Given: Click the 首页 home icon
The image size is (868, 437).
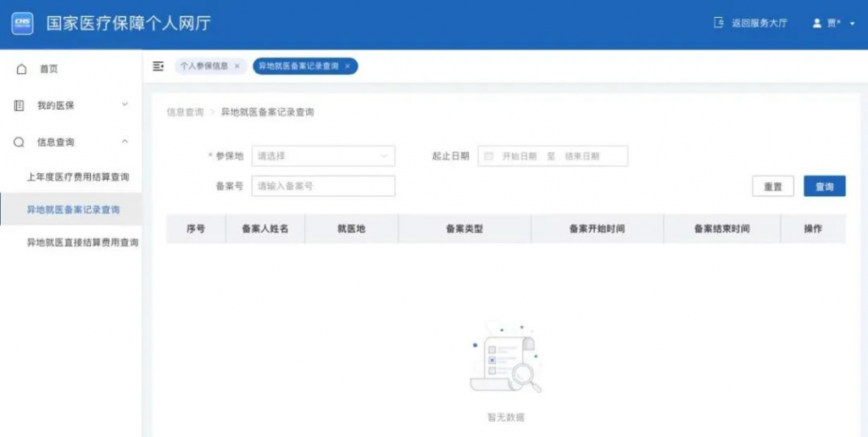Looking at the screenshot, I should pos(21,69).
